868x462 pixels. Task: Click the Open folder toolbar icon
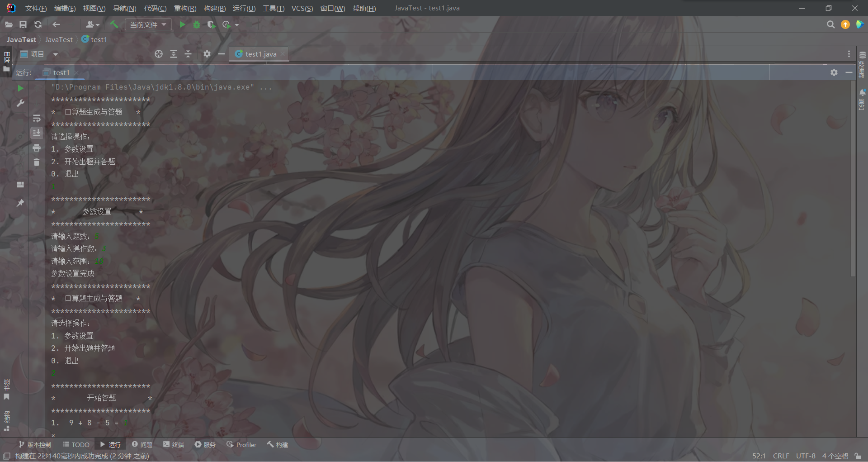tap(9, 24)
